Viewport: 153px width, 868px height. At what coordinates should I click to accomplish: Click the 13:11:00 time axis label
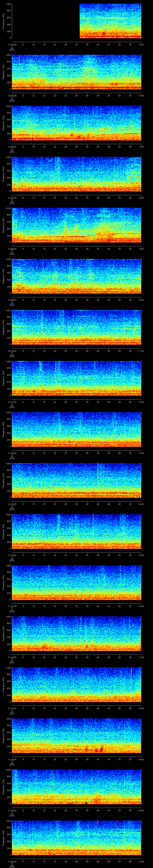tap(12, 402)
